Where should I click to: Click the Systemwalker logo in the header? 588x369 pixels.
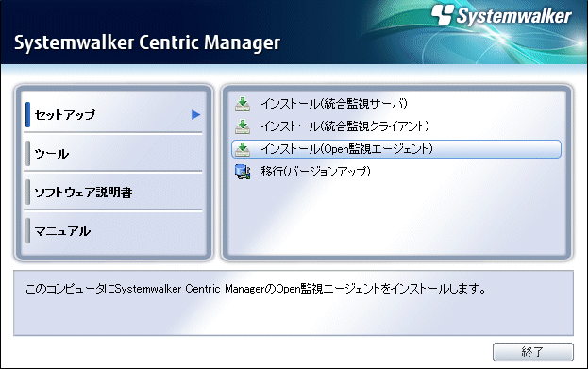pos(501,15)
